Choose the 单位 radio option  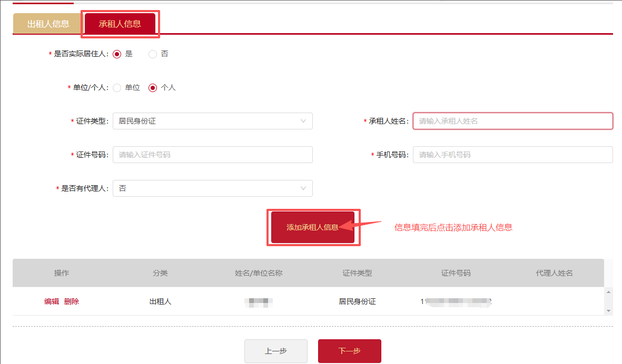click(x=117, y=87)
